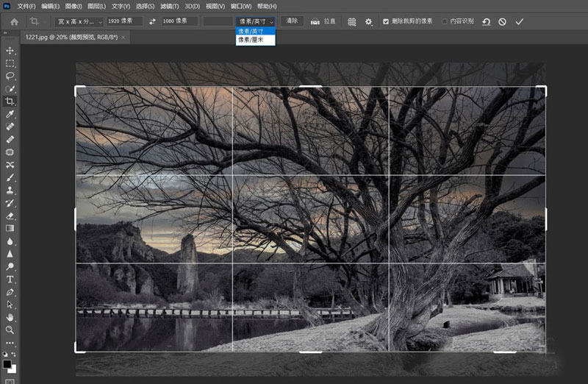588x384 pixels.
Task: Open the 图像(I) menu
Action: pos(73,6)
